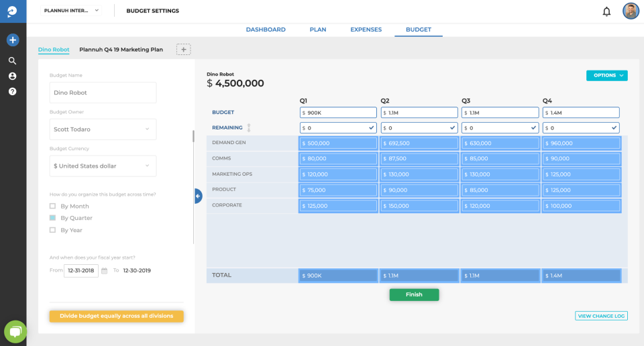Image resolution: width=644 pixels, height=346 pixels.
Task: Click Comms Q2 cell 87,500
Action: pos(419,158)
